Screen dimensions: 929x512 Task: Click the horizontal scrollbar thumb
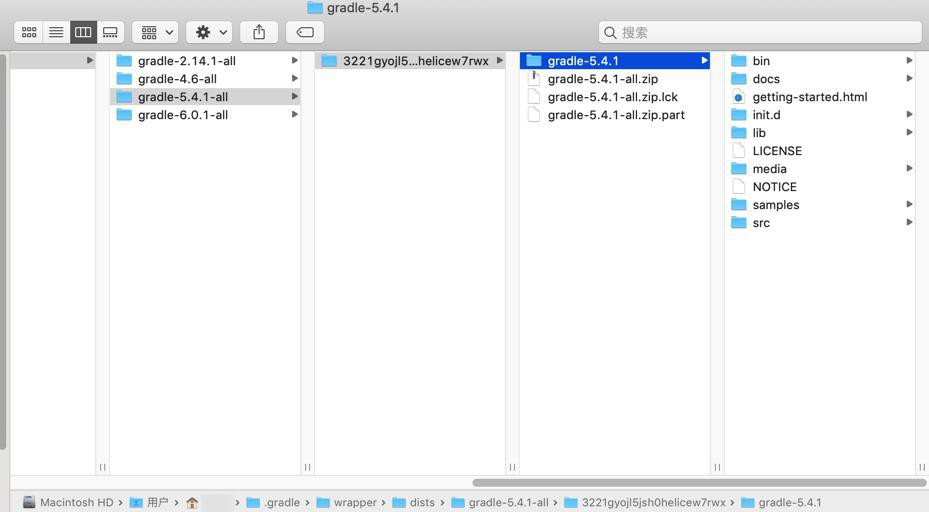click(699, 483)
